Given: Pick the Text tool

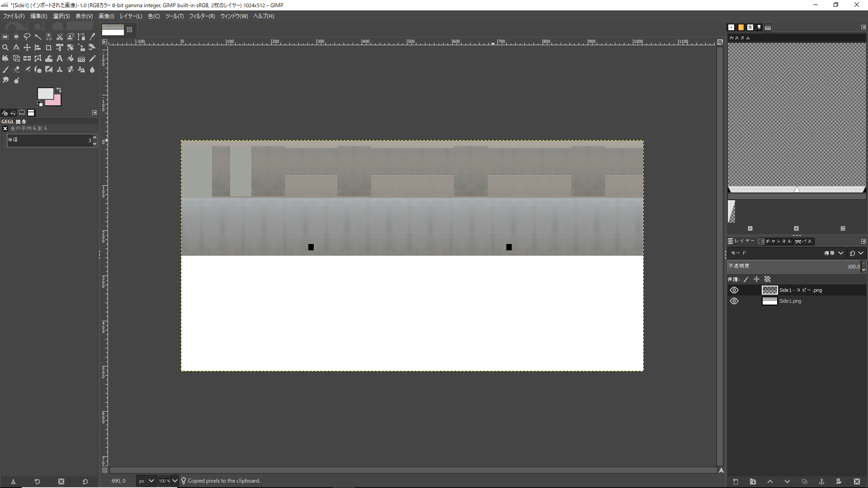Looking at the screenshot, I should pos(60,58).
